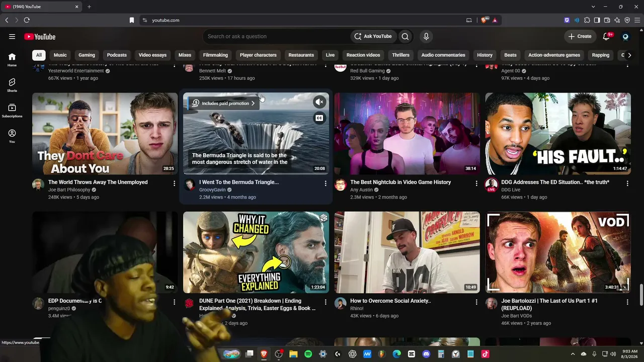This screenshot has height=362, width=644.
Task: Open options for Joe Bartolozzi video
Action: click(x=627, y=302)
